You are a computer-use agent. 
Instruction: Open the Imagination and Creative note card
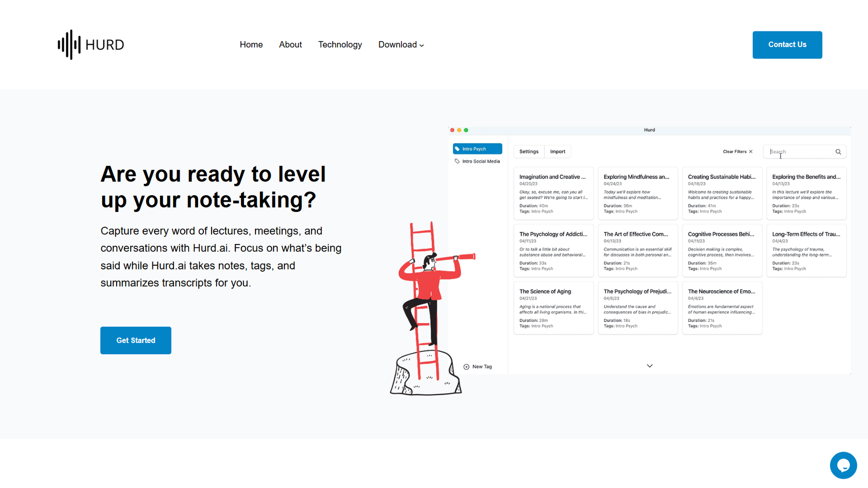pyautogui.click(x=553, y=193)
